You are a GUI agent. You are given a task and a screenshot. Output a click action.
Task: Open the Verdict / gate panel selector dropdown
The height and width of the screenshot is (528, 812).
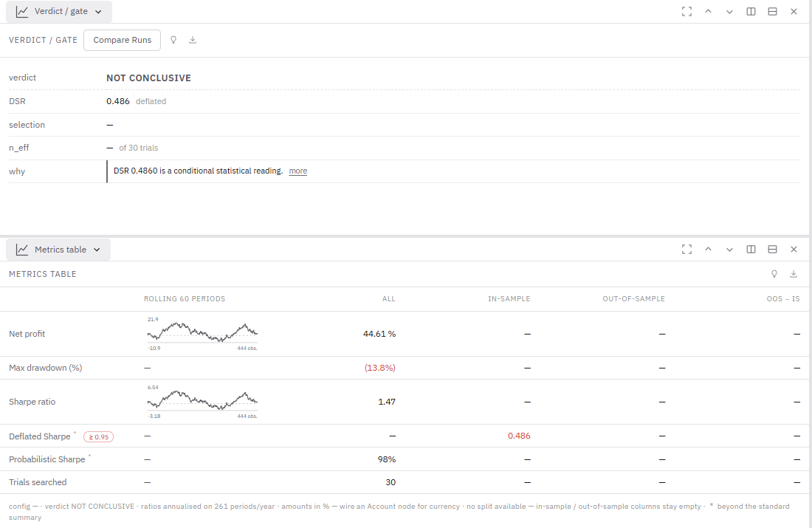coord(58,11)
